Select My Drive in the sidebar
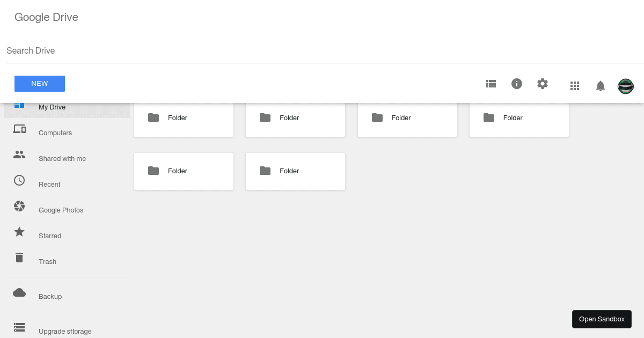The image size is (644, 338). pyautogui.click(x=52, y=107)
